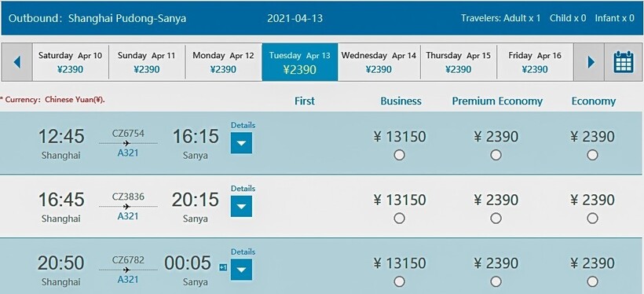Viewport: 644px width, 294px height.
Task: Choose Premium Economy radio for 12:45 flight
Action: click(496, 155)
